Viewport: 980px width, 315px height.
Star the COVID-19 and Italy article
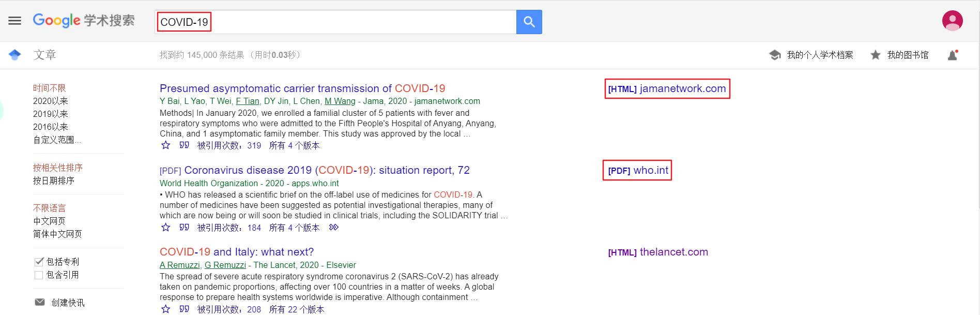click(165, 309)
